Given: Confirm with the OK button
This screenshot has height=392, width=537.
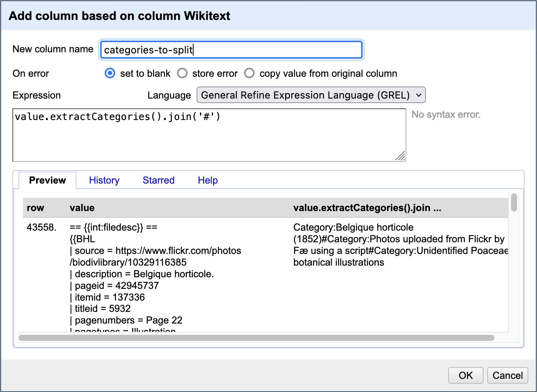Looking at the screenshot, I should pyautogui.click(x=465, y=375).
